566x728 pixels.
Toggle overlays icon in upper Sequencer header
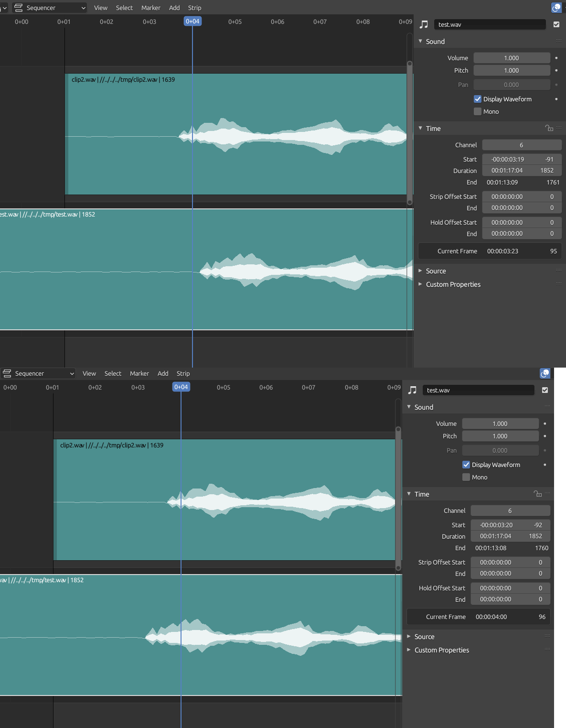556,8
